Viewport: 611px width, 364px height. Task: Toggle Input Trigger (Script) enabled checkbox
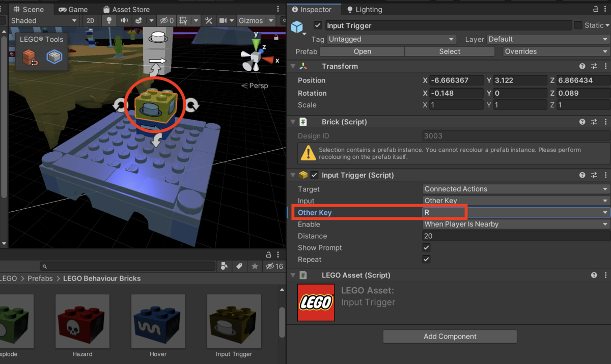pyautogui.click(x=315, y=175)
